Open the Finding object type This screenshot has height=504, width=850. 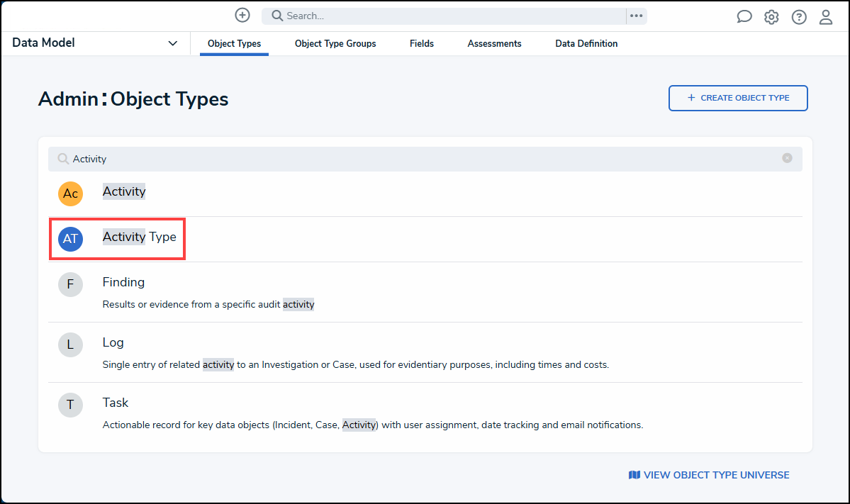123,282
